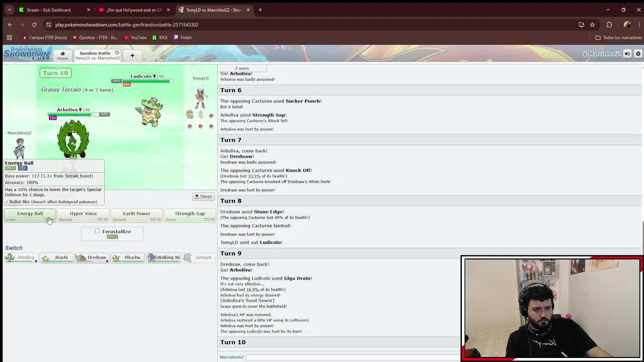Click the Arboliva TOX status badge
Image resolution: width=644 pixels, height=362 pixels.
53,118
